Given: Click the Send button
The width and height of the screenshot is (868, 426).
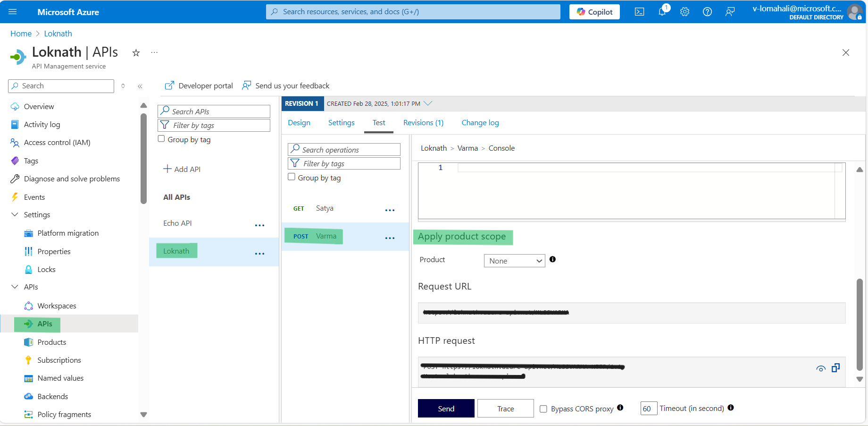Looking at the screenshot, I should click(x=446, y=409).
